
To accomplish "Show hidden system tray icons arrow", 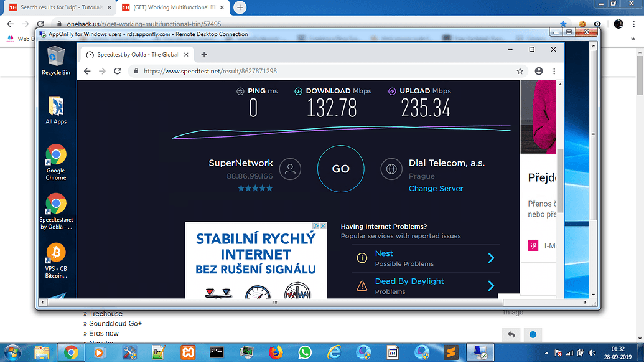I will [546, 352].
